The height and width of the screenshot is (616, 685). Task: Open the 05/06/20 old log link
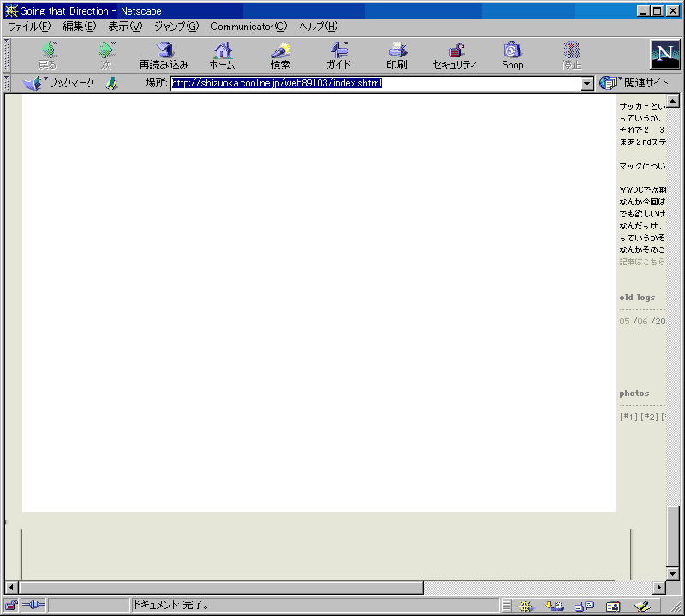point(642,322)
